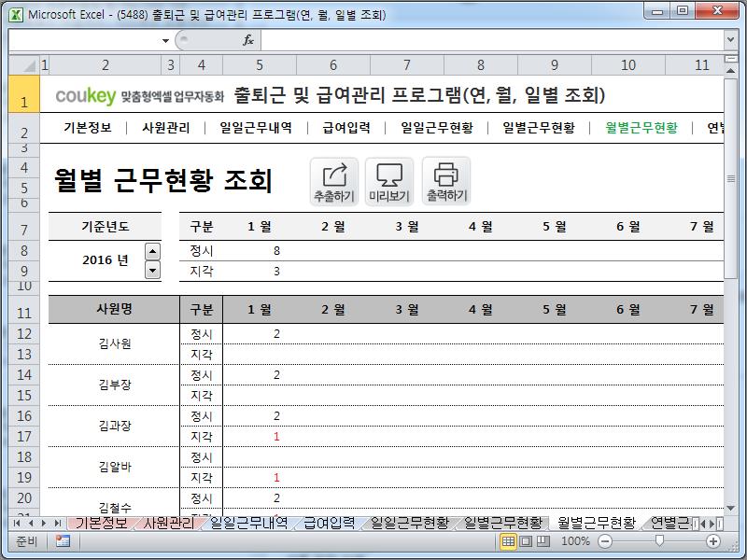Click zoom out minus button
Image resolution: width=747 pixels, height=560 pixels.
coord(604,541)
